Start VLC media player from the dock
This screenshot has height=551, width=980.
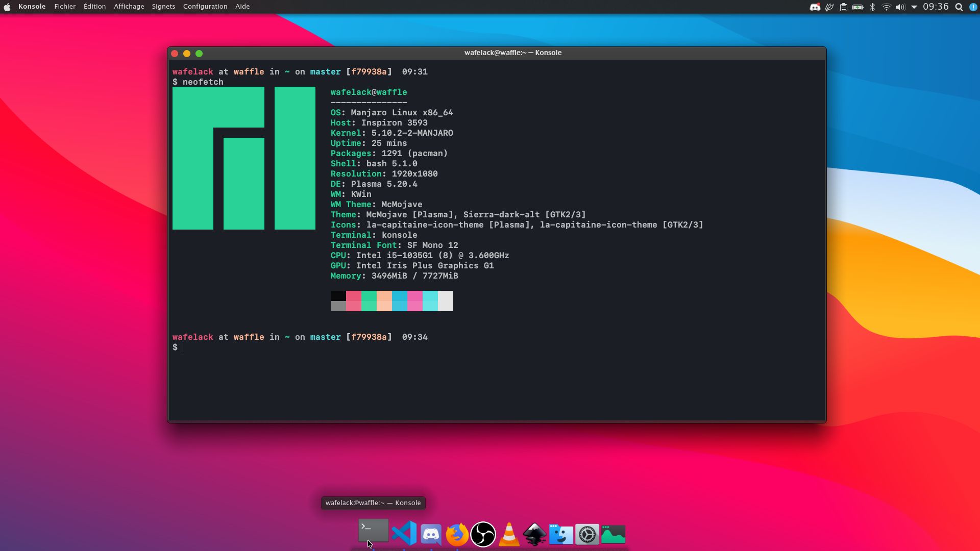509,534
